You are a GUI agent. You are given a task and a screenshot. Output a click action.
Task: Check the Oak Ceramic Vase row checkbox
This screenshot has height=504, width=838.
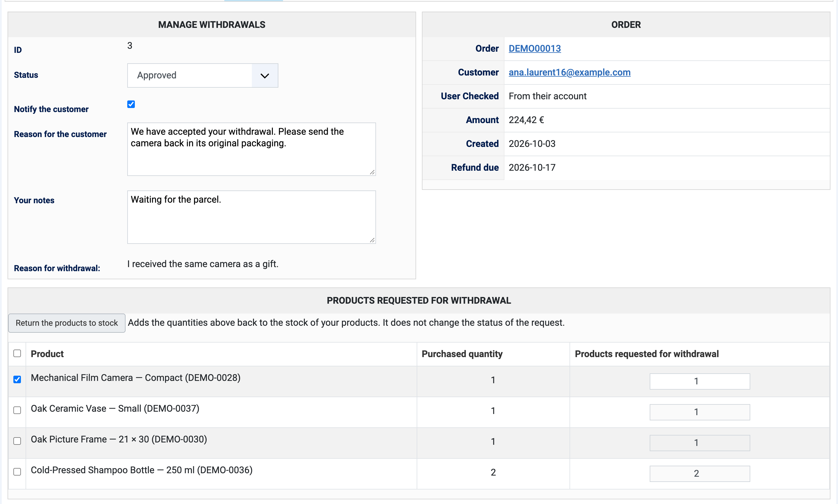pos(17,410)
